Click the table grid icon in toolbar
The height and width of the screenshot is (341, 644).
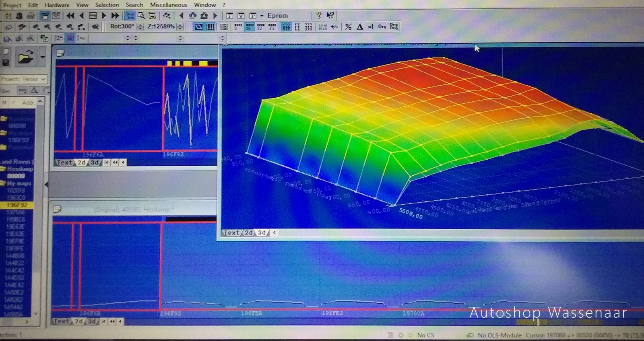coord(93,16)
